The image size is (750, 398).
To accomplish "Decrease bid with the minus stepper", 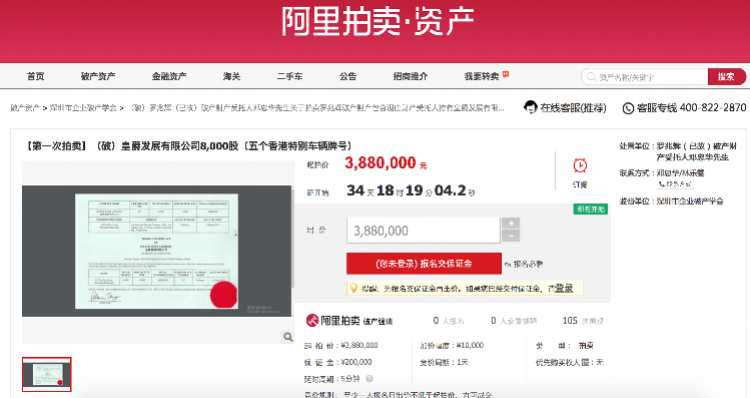I will (x=511, y=236).
